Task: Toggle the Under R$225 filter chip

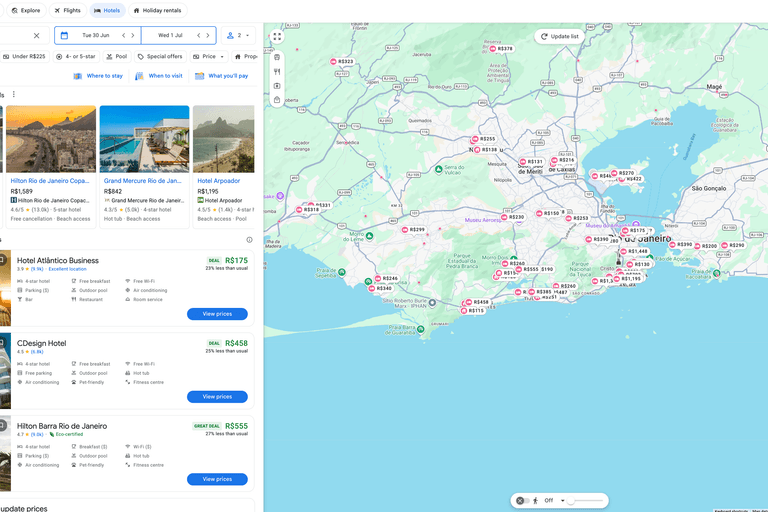Action: [24, 56]
